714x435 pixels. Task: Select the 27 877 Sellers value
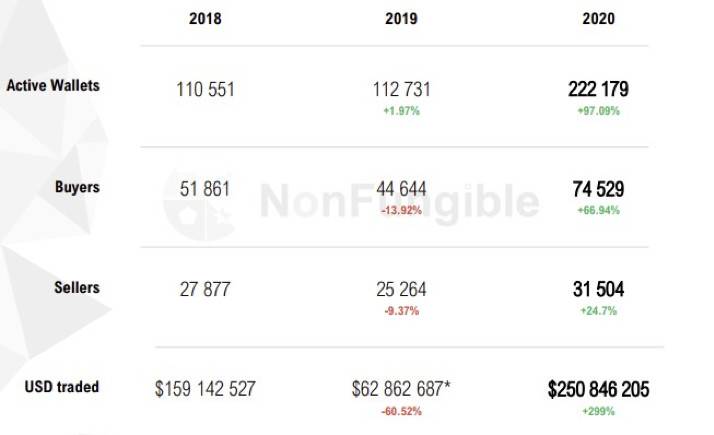pos(205,290)
